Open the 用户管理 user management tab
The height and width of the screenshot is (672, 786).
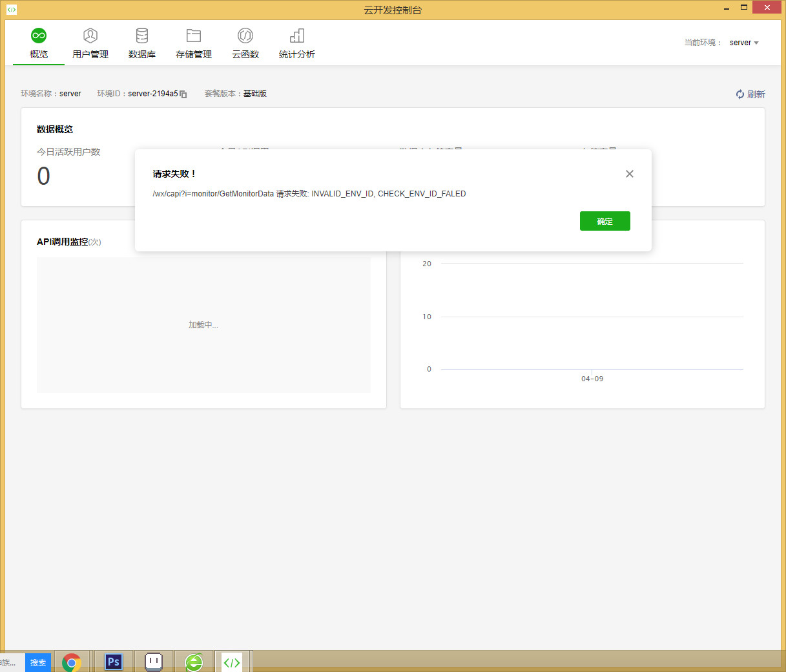[90, 43]
